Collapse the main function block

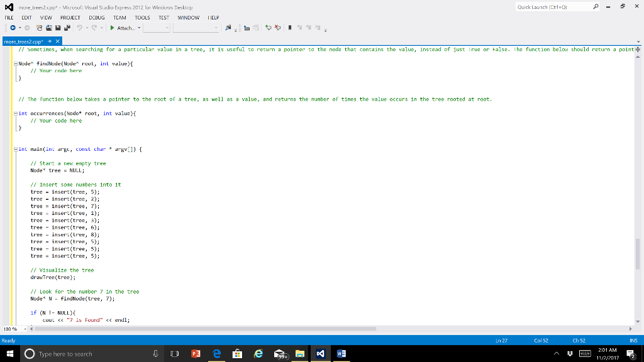point(15,149)
